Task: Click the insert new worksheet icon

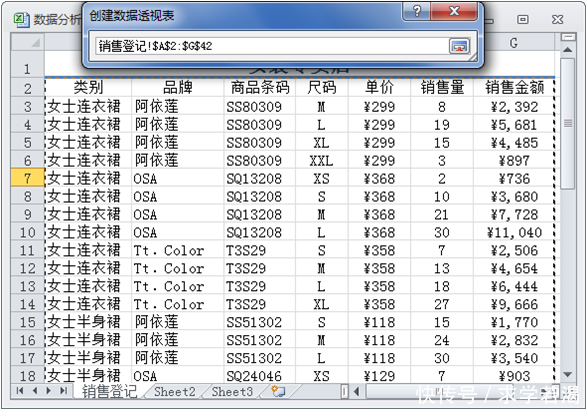Action: (278, 392)
